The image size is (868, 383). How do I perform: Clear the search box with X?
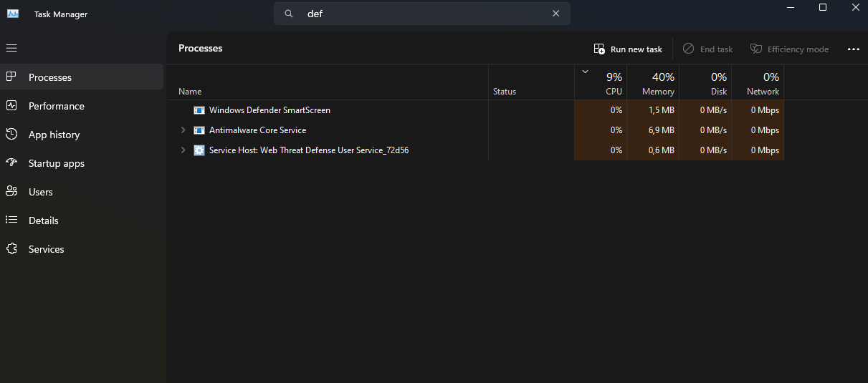click(555, 14)
